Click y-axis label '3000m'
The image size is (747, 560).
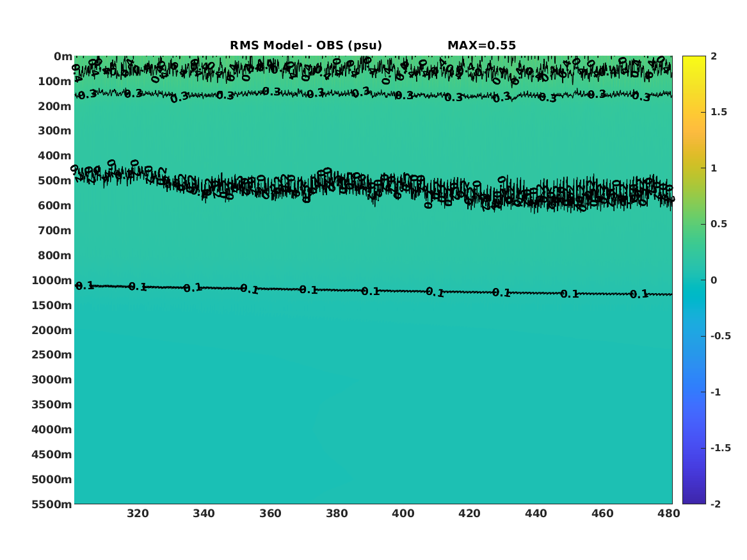(52, 380)
